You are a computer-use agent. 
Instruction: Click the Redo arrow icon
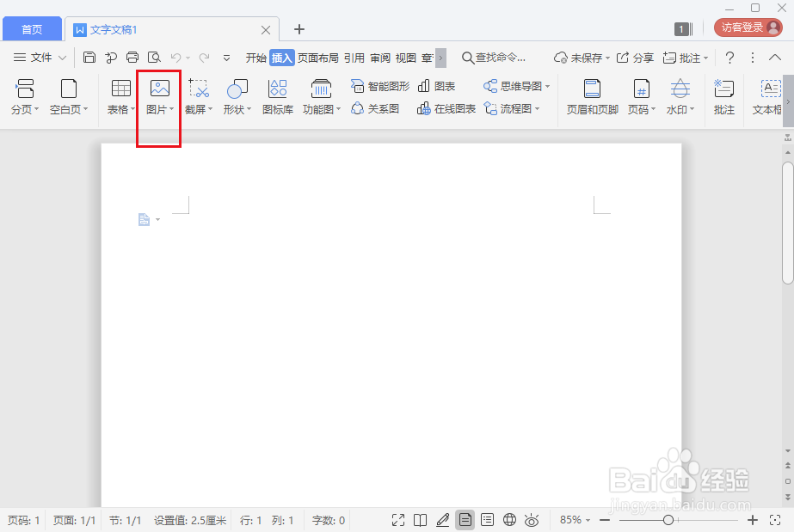click(x=204, y=58)
